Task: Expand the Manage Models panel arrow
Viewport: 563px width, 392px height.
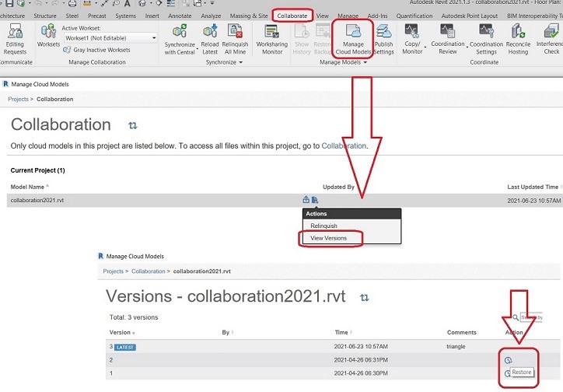Action: click(x=365, y=62)
